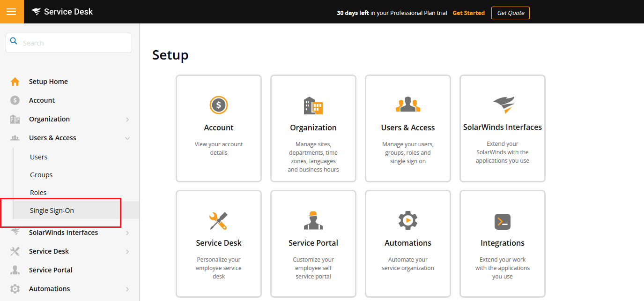644x301 pixels.
Task: Click the Setup page heading
Action: pos(170,55)
